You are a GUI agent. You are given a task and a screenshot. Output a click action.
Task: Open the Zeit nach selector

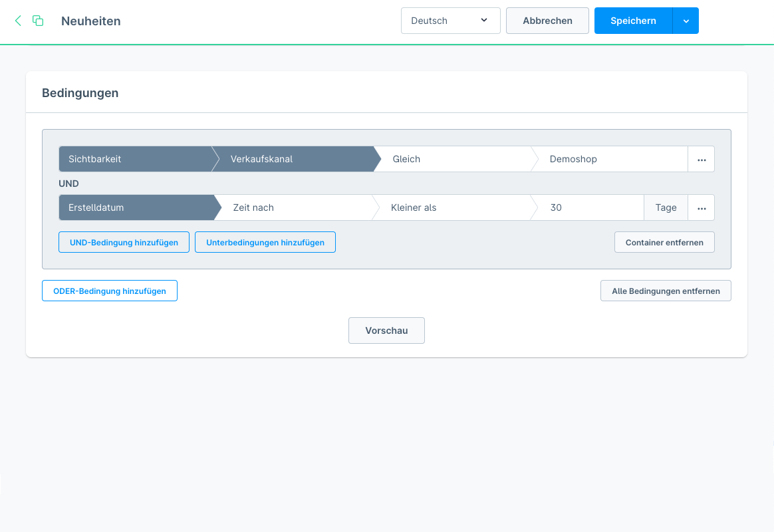[x=293, y=208]
